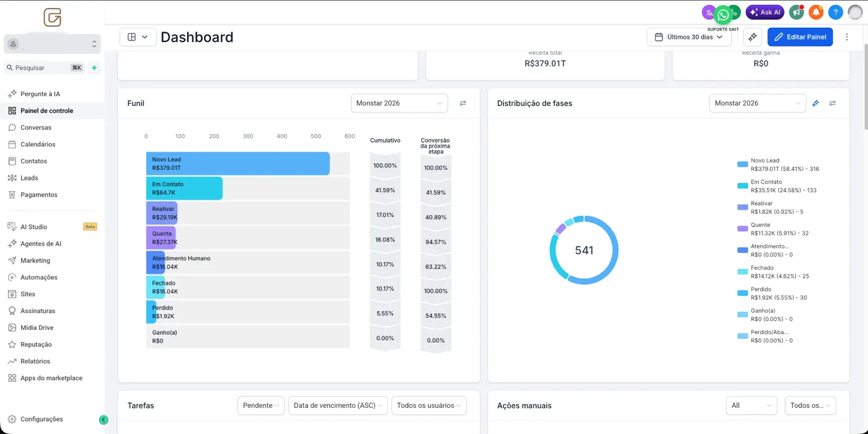
Task: Collapse the sidebar with green arrow
Action: (x=104, y=420)
